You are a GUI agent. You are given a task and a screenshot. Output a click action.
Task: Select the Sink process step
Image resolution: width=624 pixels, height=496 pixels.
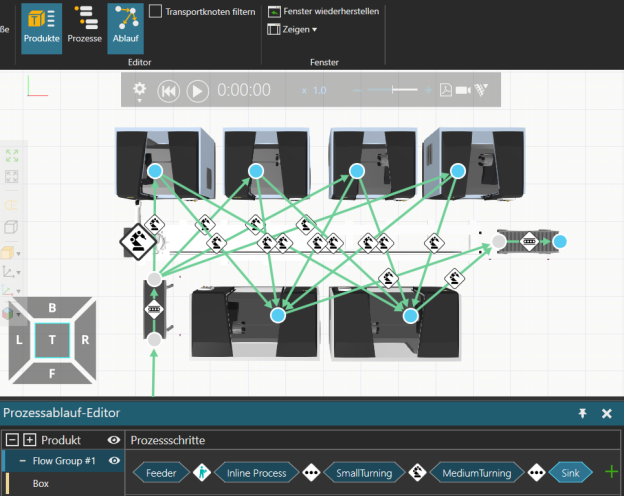click(570, 473)
